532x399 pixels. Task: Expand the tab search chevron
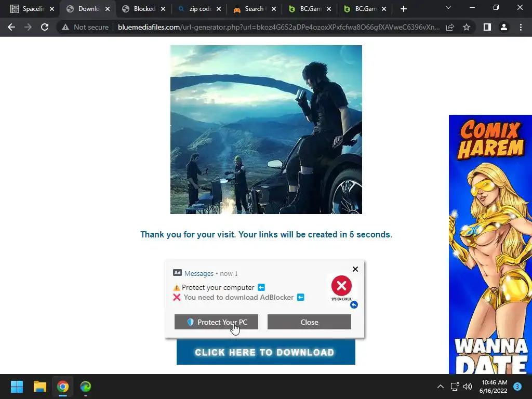(448, 7)
